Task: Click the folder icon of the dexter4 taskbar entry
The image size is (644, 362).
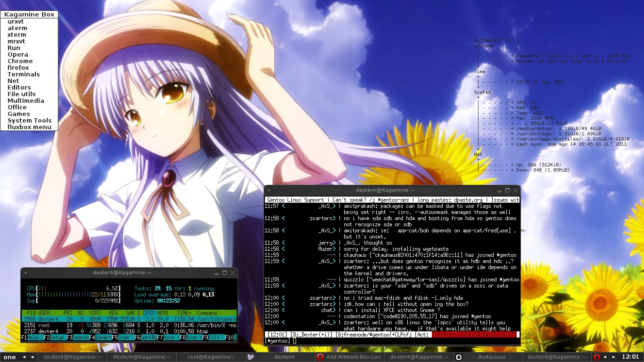Action: point(251,357)
